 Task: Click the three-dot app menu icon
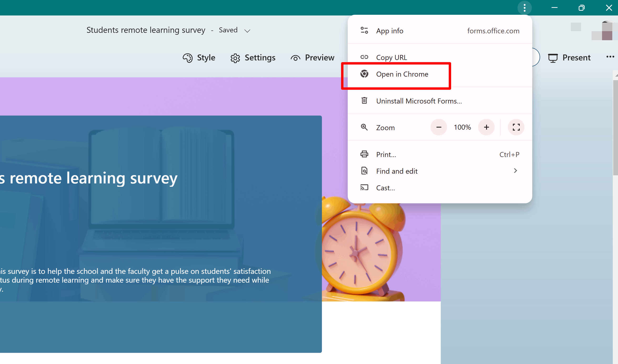pyautogui.click(x=524, y=8)
